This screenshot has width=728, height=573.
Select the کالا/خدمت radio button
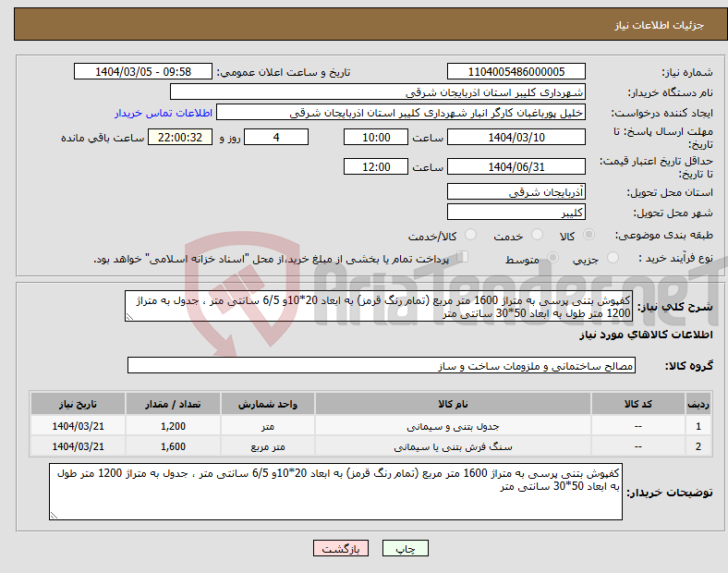point(471,235)
